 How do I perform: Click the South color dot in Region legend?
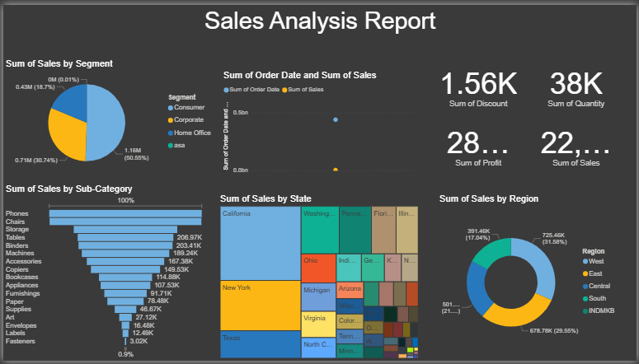[x=585, y=298]
